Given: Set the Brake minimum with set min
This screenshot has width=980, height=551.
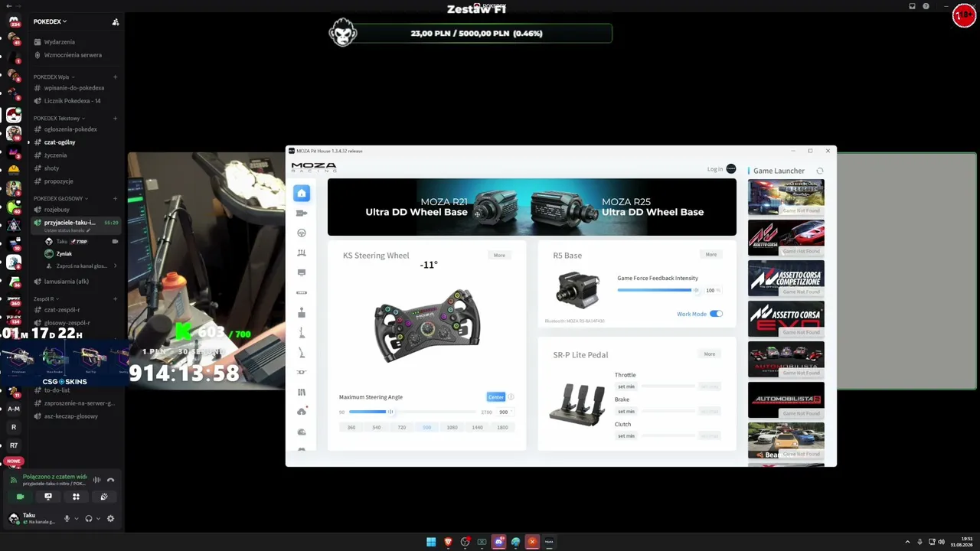Looking at the screenshot, I should [x=626, y=411].
